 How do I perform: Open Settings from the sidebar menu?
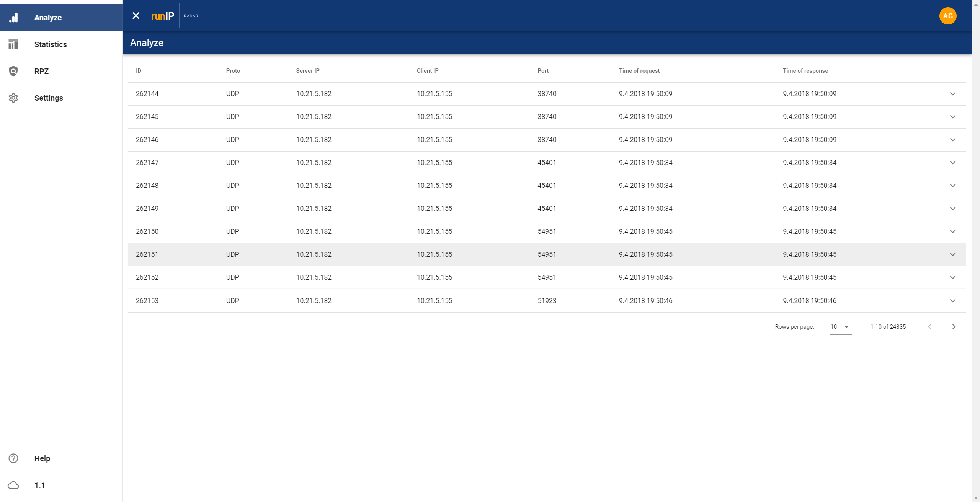click(x=49, y=98)
